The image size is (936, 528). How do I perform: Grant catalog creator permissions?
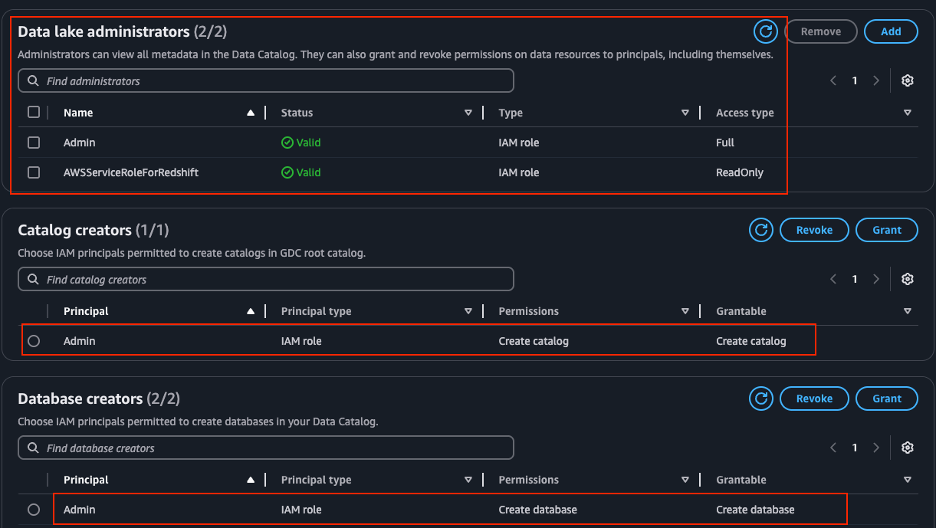(x=886, y=230)
